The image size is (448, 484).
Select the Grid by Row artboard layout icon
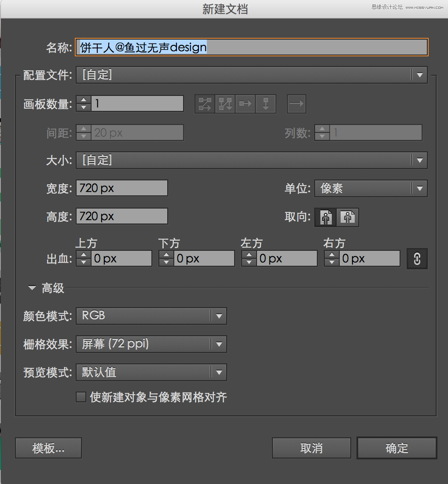pyautogui.click(x=204, y=104)
